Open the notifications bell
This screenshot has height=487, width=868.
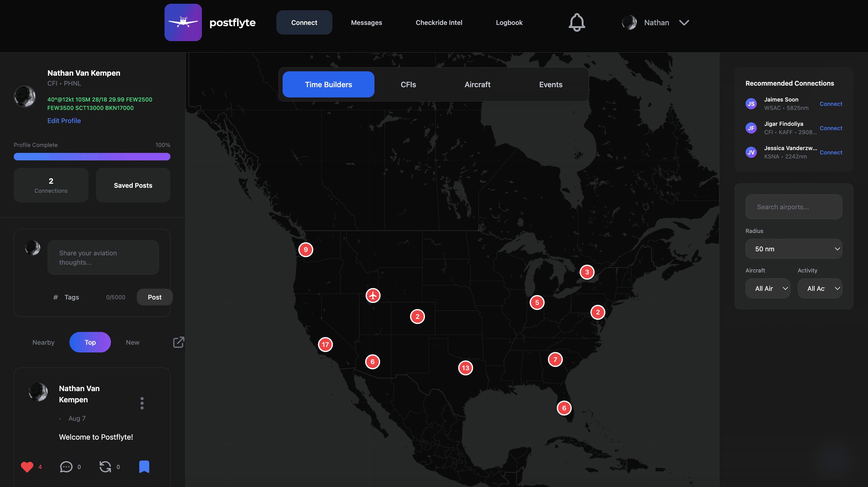(x=576, y=22)
